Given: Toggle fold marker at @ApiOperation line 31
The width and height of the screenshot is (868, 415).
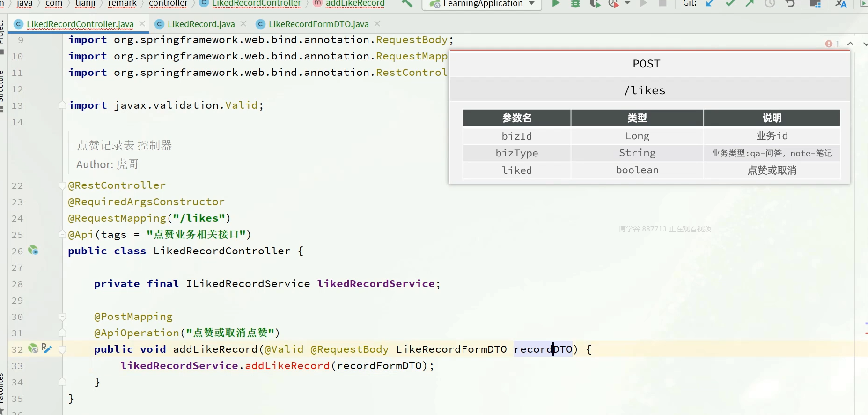Looking at the screenshot, I should 62,333.
